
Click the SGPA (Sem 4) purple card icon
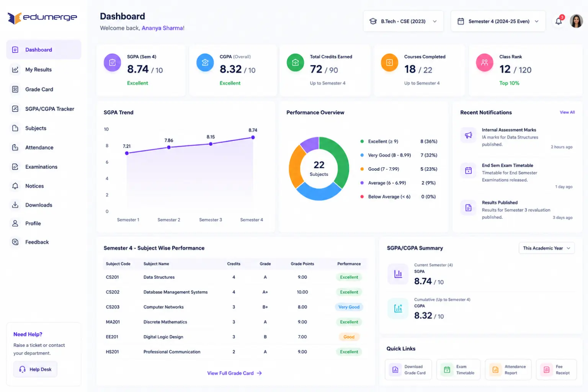112,63
